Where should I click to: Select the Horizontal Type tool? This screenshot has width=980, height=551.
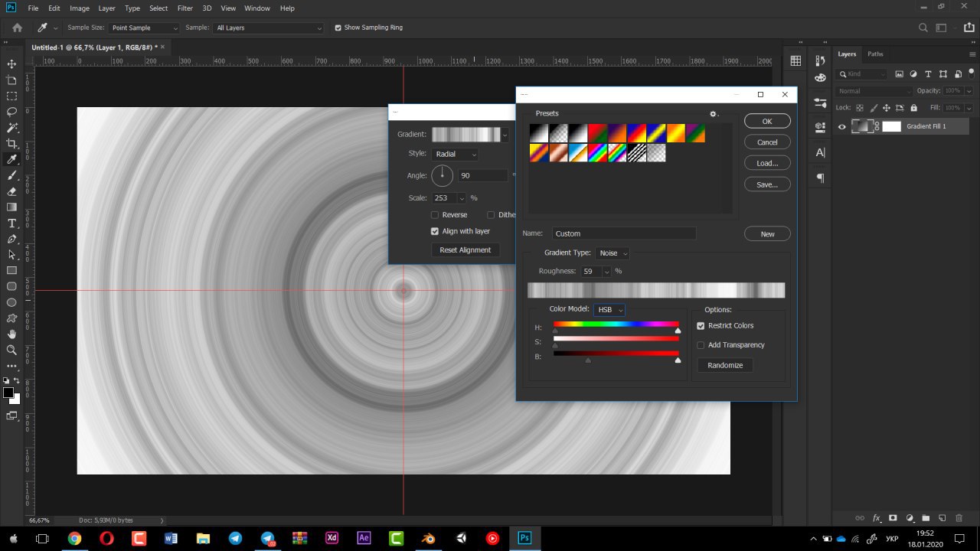[11, 223]
